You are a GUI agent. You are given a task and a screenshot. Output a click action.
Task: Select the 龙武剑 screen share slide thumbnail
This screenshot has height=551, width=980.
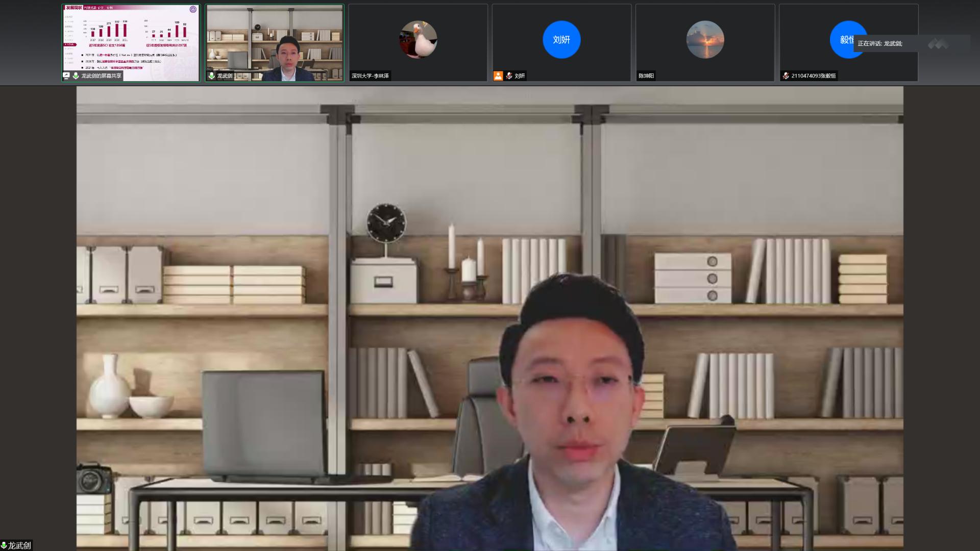[131, 38]
